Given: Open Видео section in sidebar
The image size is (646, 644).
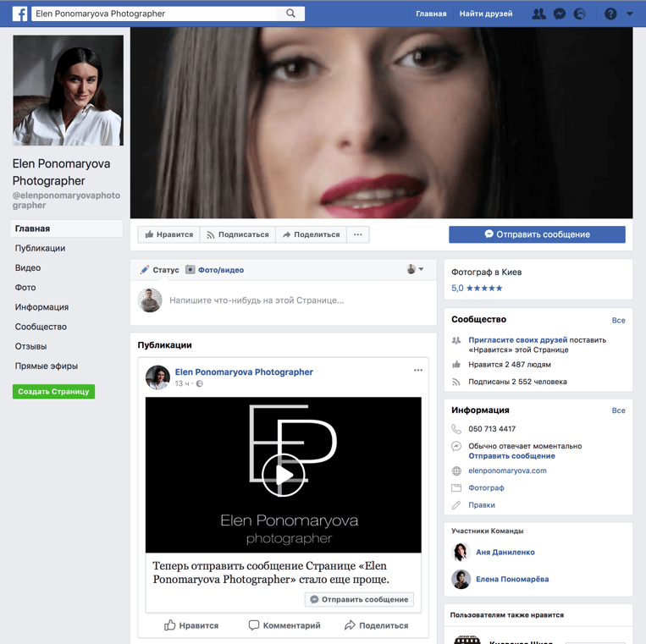Looking at the screenshot, I should click(28, 268).
